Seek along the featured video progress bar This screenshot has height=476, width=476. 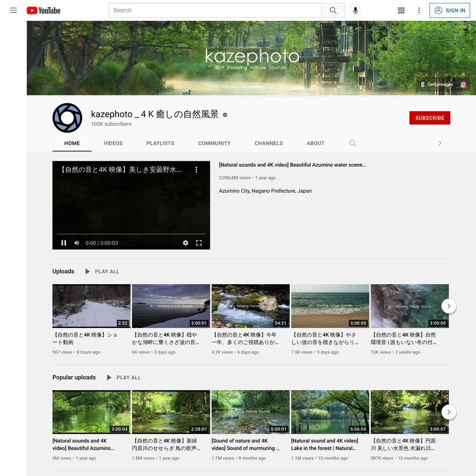pos(131,234)
